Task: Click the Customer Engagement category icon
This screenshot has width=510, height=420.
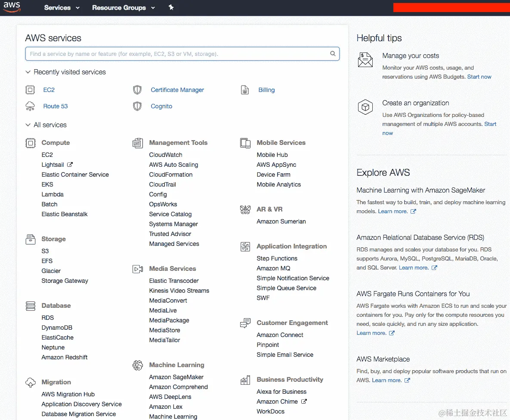Action: click(x=245, y=323)
